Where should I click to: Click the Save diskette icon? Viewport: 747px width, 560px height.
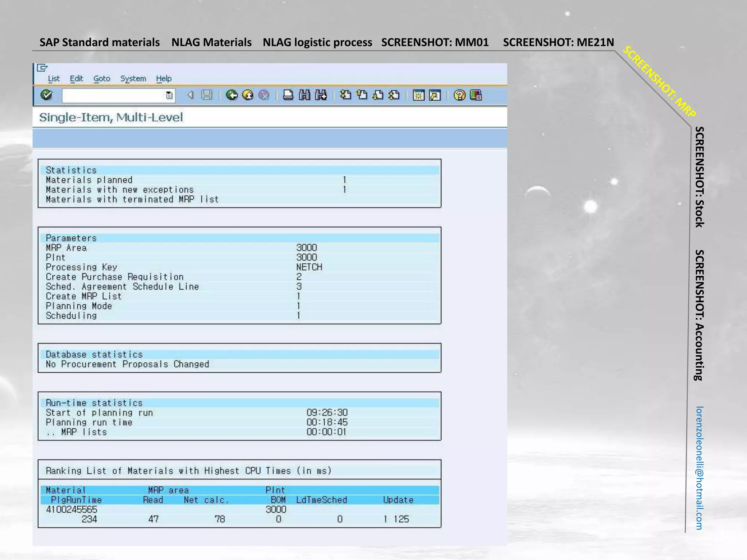click(x=207, y=95)
